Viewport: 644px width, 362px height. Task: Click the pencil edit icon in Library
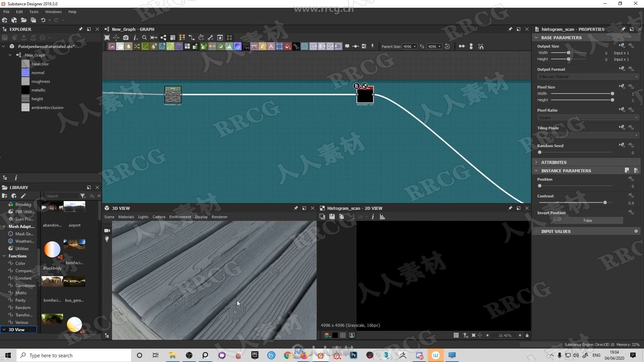23,196
